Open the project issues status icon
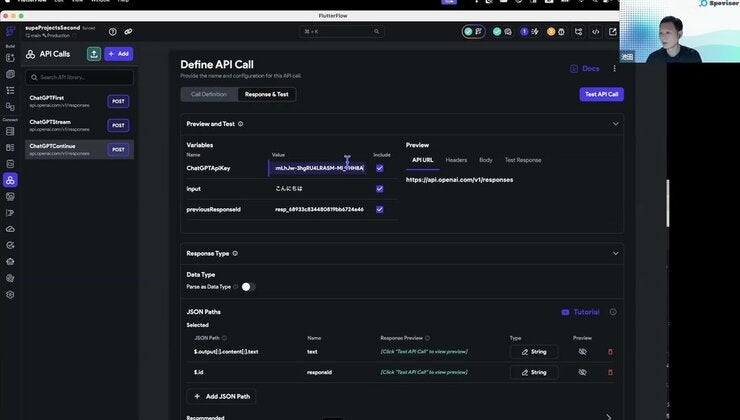 [x=473, y=32]
